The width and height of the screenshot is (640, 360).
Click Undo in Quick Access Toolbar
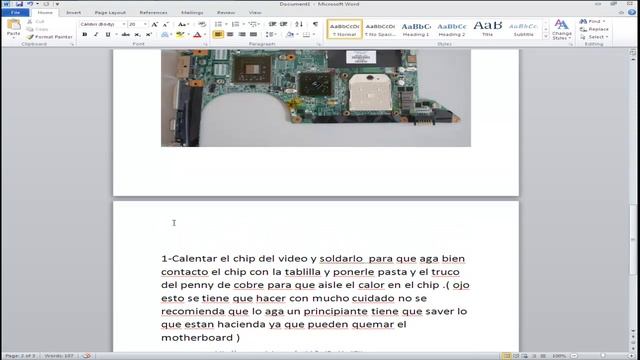(30, 4)
